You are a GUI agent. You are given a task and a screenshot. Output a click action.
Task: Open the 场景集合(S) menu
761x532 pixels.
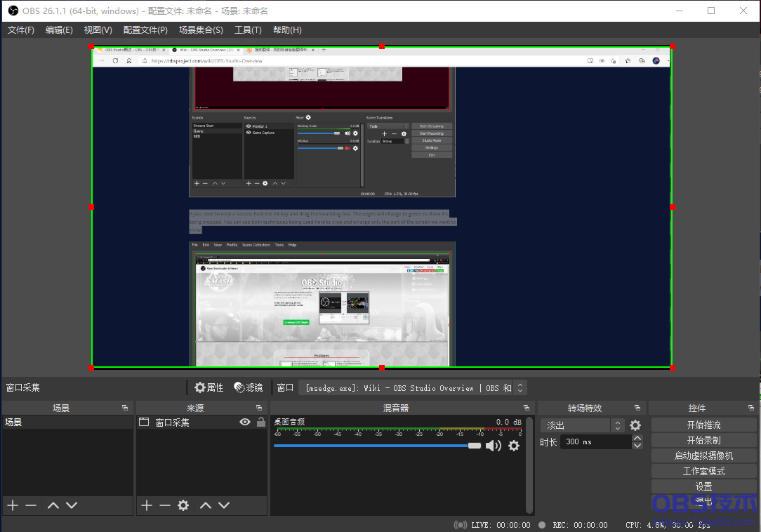coord(201,30)
